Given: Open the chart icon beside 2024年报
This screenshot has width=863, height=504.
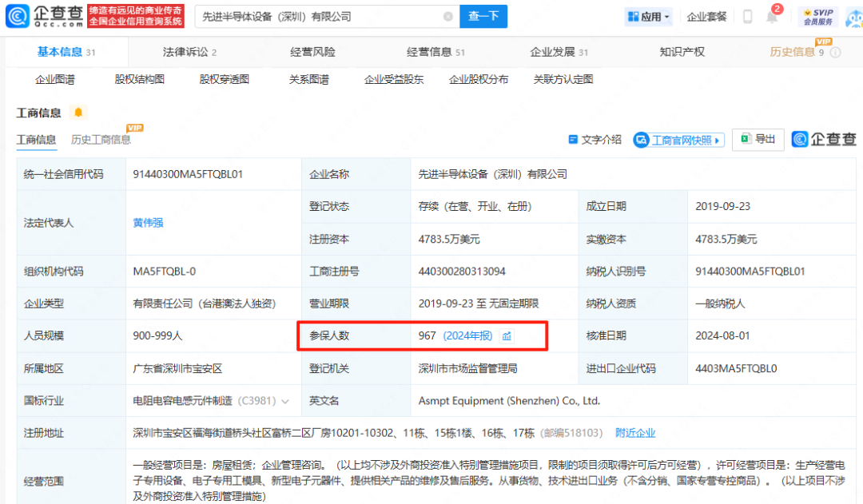Looking at the screenshot, I should pyautogui.click(x=507, y=335).
